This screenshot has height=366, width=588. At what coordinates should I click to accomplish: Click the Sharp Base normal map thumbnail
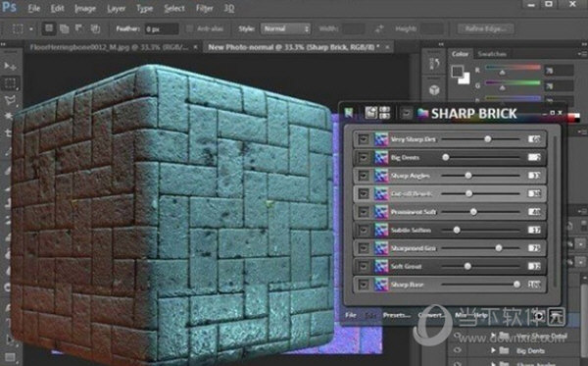(381, 285)
